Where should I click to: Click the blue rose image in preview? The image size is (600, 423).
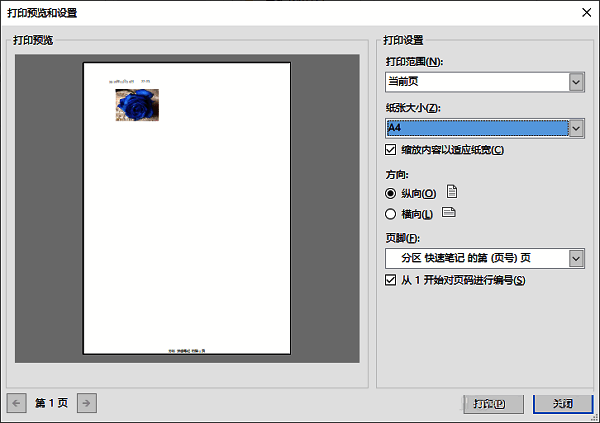pos(138,105)
